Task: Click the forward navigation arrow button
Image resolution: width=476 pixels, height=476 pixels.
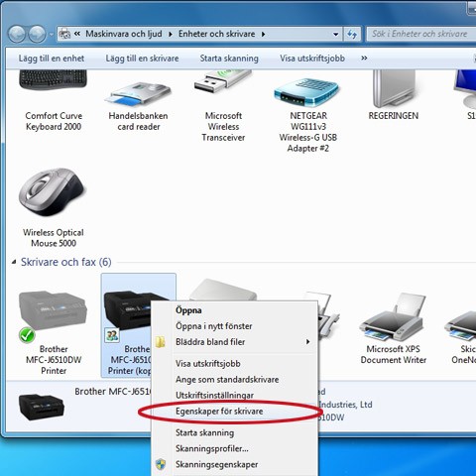Action: [x=37, y=34]
